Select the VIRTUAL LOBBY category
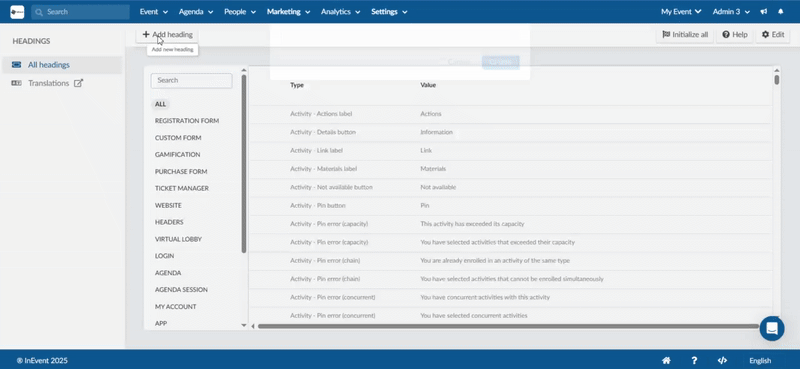Image resolution: width=800 pixels, height=369 pixels. coord(179,239)
